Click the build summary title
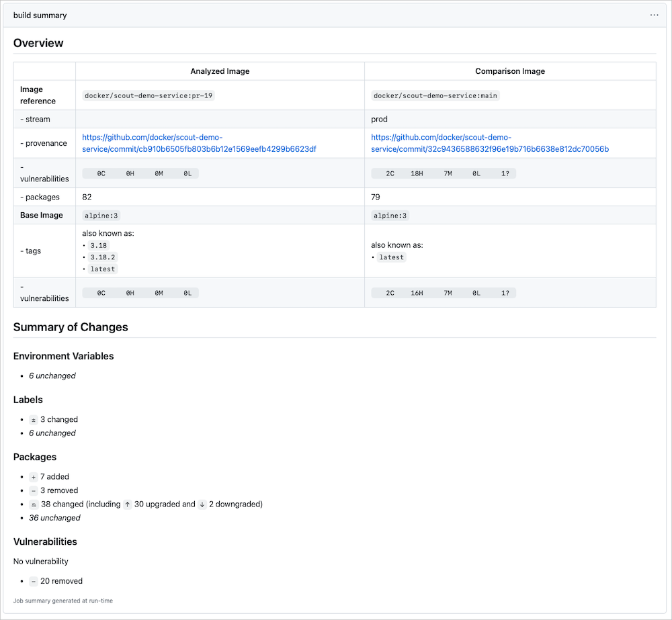Screen dimensions: 672x620 (40, 15)
